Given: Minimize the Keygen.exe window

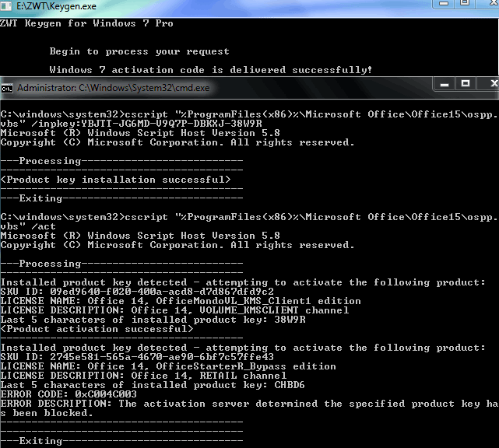Looking at the screenshot, I should pos(444,3).
